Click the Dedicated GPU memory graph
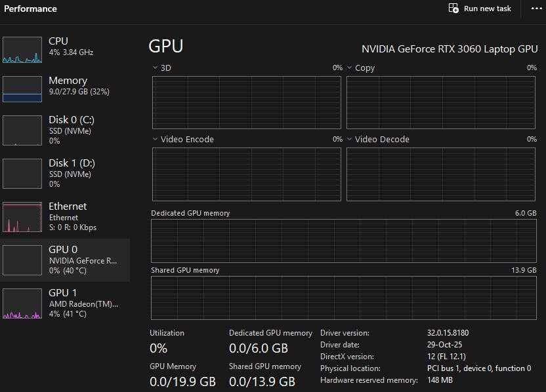The height and width of the screenshot is (392, 546). (344, 241)
